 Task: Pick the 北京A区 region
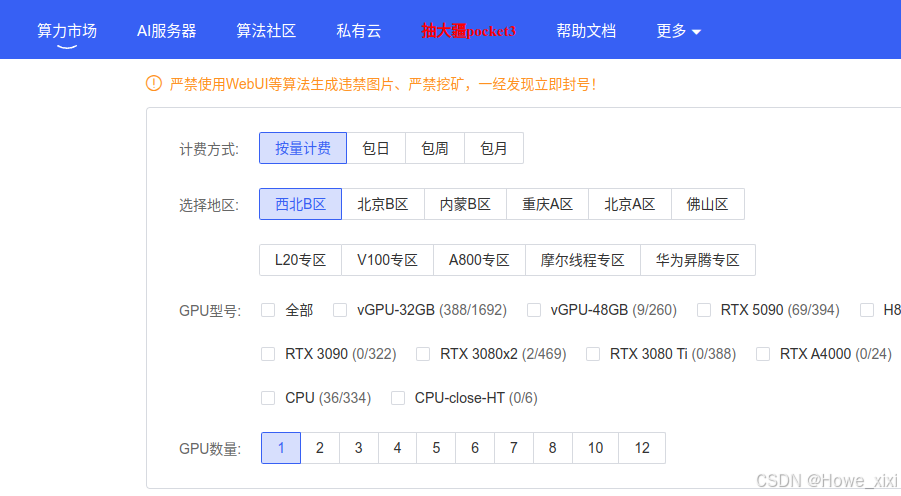coord(630,204)
